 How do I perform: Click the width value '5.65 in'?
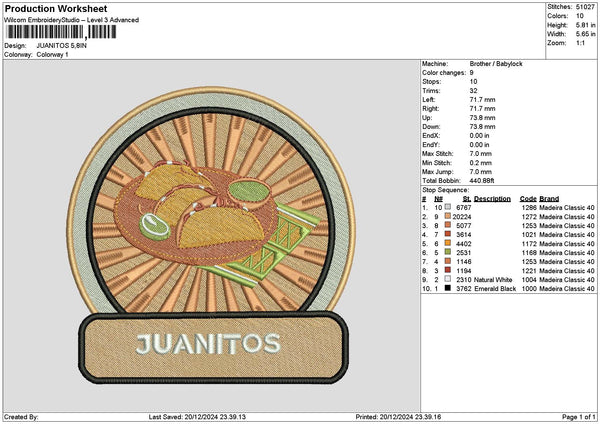tap(585, 34)
